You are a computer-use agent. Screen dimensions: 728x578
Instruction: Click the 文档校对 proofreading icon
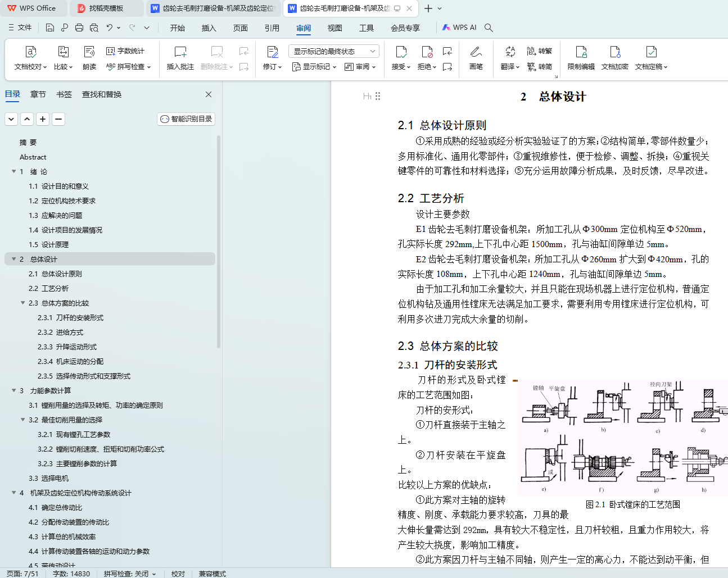click(x=31, y=52)
